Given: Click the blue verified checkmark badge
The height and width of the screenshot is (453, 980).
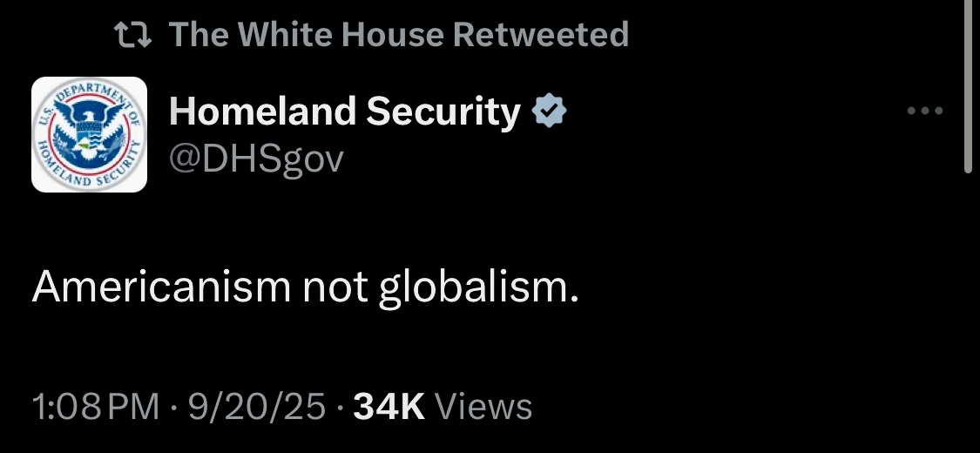Looking at the screenshot, I should (x=549, y=111).
